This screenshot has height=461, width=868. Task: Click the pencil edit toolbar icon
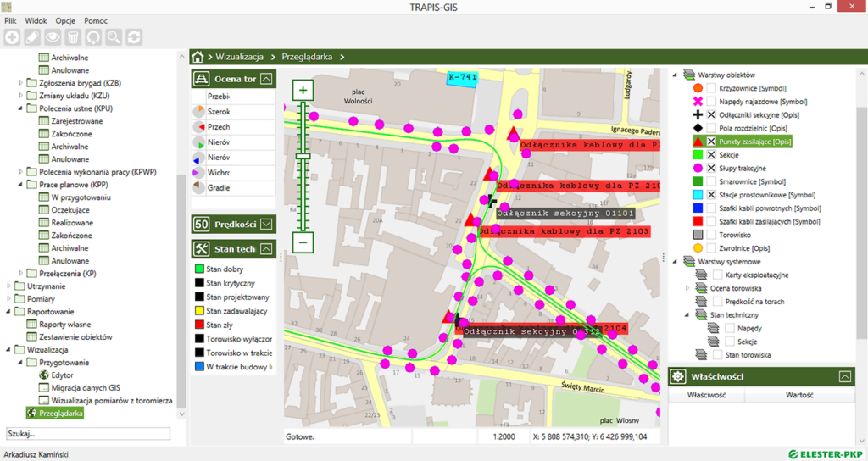click(32, 36)
